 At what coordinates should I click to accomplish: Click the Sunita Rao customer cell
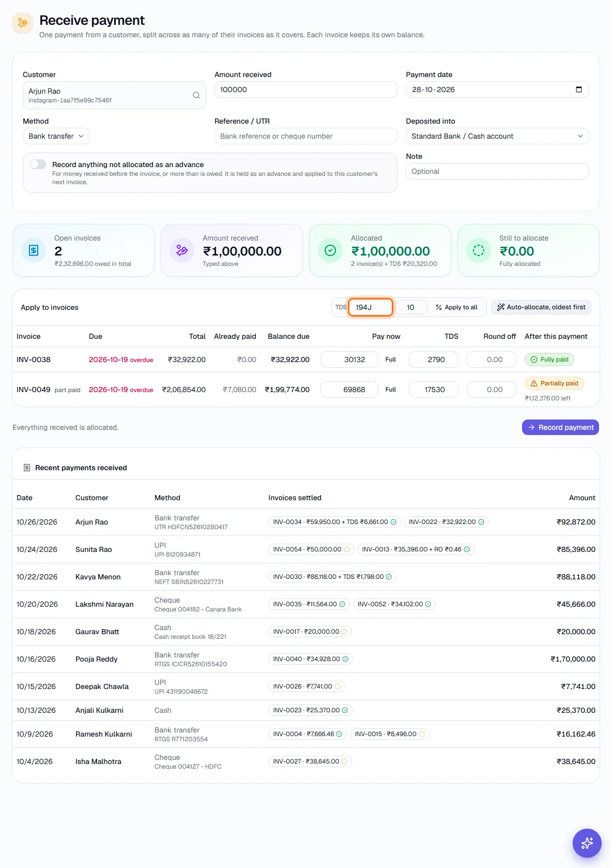pyautogui.click(x=94, y=549)
